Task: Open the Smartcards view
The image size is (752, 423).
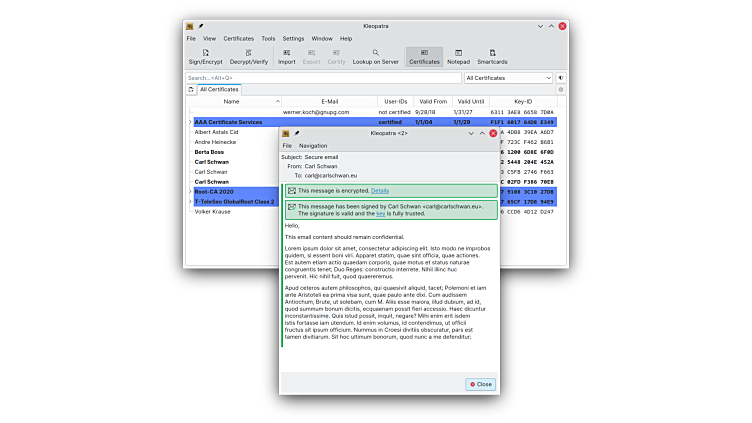Action: pos(492,56)
